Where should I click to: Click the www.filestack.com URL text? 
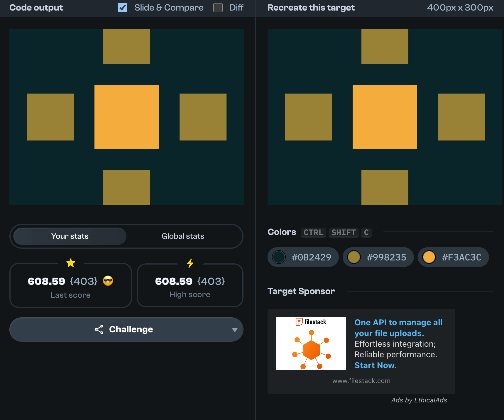361,381
